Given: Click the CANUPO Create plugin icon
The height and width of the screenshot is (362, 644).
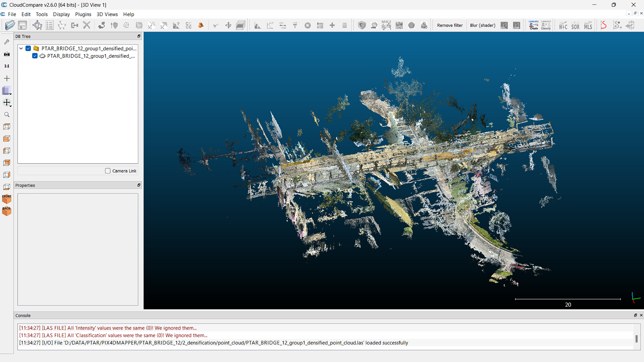Looking at the screenshot, I should (x=533, y=25).
